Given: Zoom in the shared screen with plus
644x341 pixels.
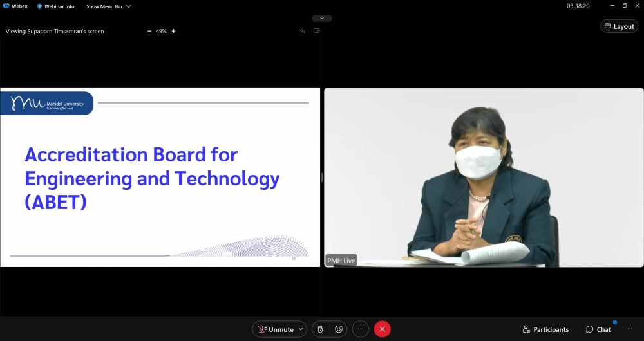Looking at the screenshot, I should tap(173, 31).
